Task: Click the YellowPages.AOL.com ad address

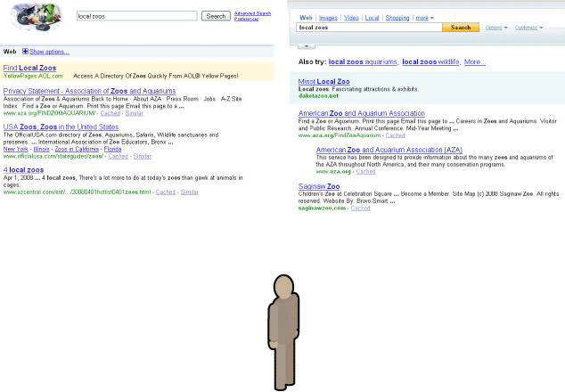Action: 33,76
